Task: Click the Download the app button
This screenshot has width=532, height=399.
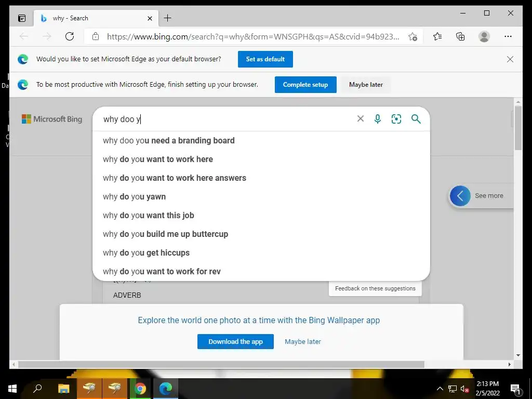Action: tap(235, 341)
